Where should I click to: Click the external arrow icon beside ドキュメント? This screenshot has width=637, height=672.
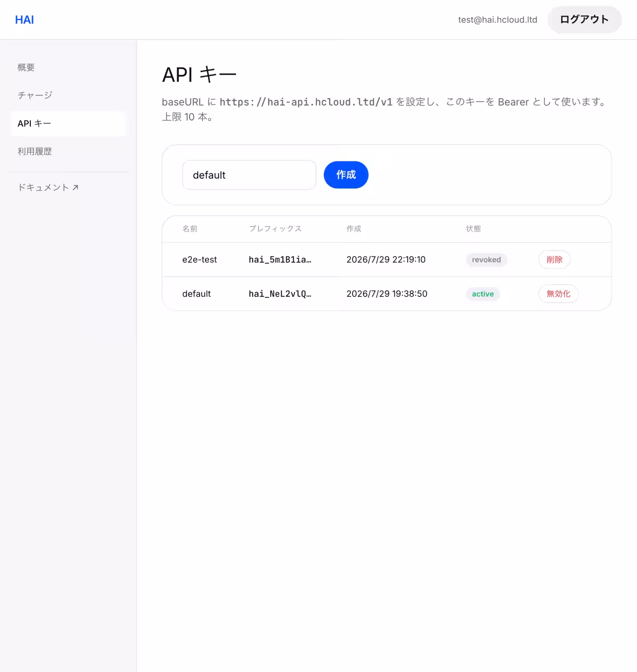(x=75, y=187)
